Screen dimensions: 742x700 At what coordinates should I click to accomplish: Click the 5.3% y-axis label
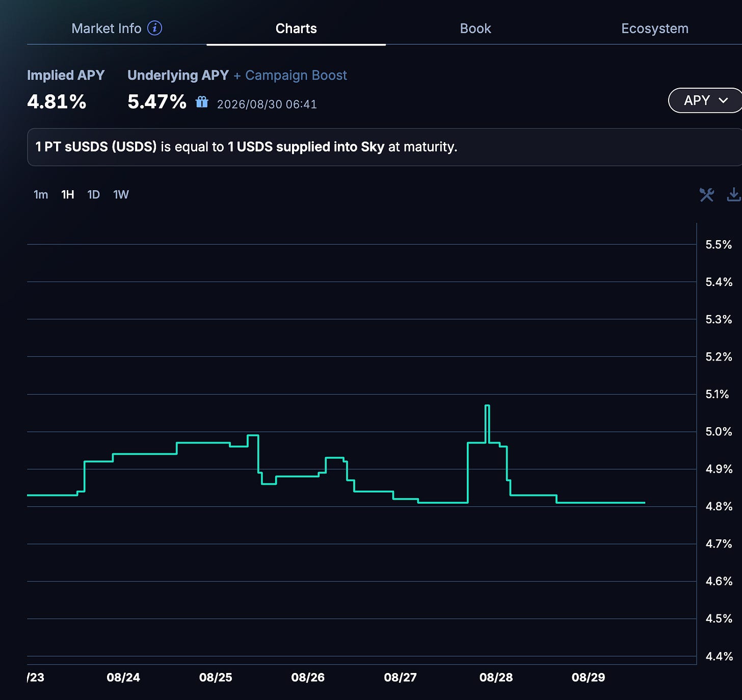coord(719,320)
